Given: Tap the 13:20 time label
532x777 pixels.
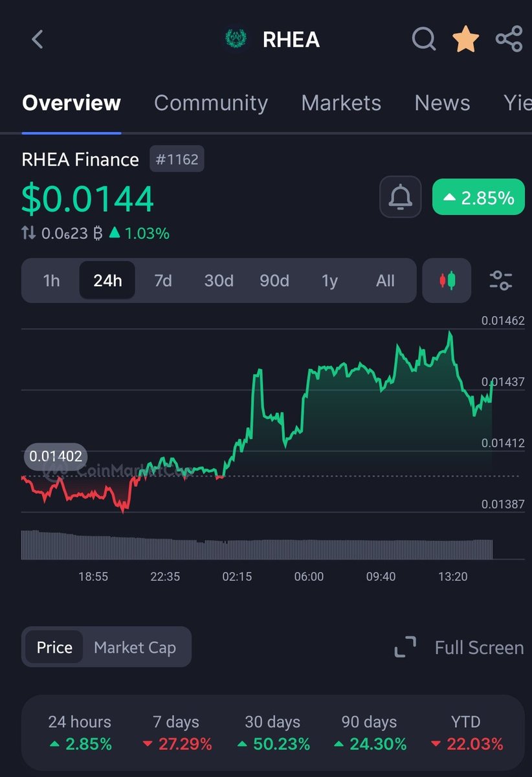Looking at the screenshot, I should tap(452, 576).
